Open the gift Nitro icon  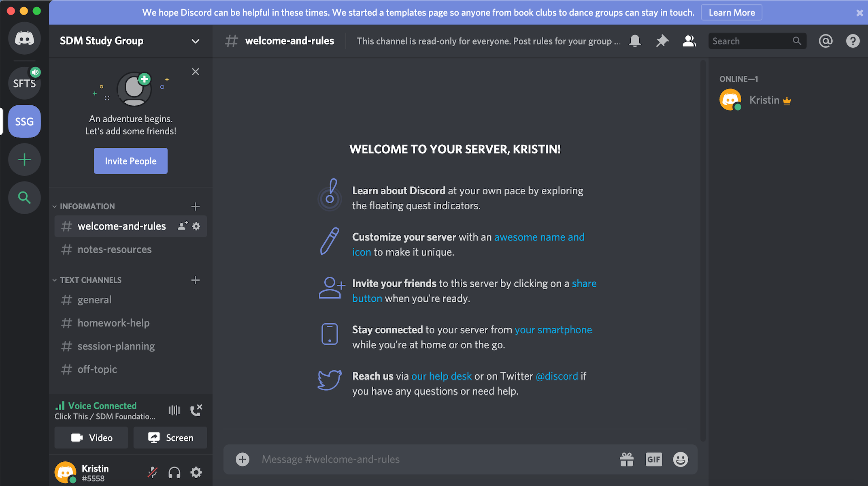coord(627,459)
